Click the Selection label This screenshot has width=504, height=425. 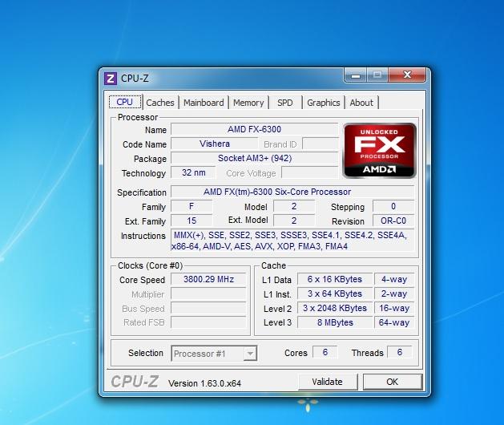pyautogui.click(x=146, y=353)
